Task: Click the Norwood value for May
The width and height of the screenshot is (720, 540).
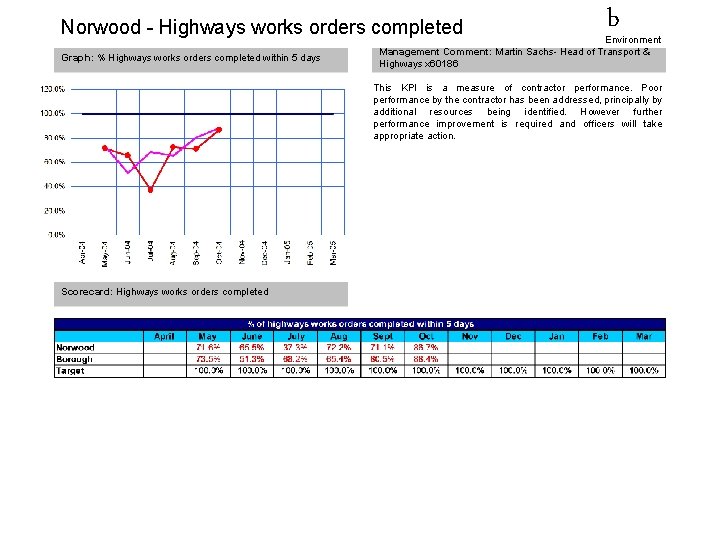Action: pyautogui.click(x=208, y=348)
